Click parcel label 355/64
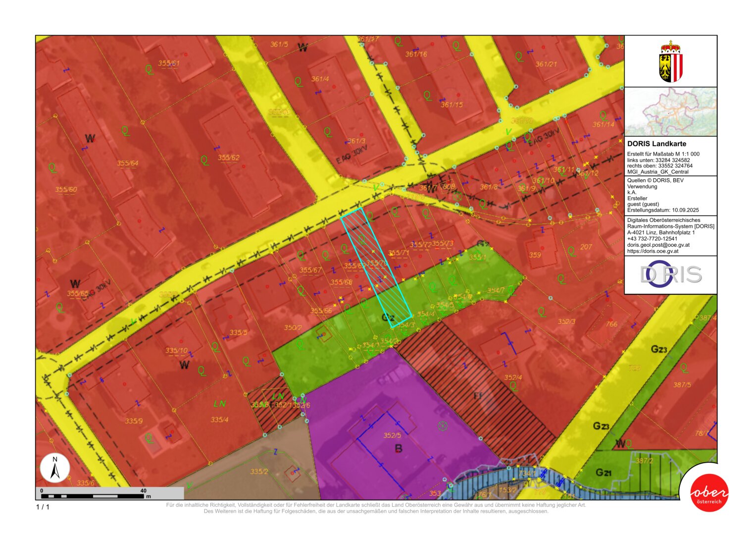The height and width of the screenshot is (535, 756). [127, 163]
